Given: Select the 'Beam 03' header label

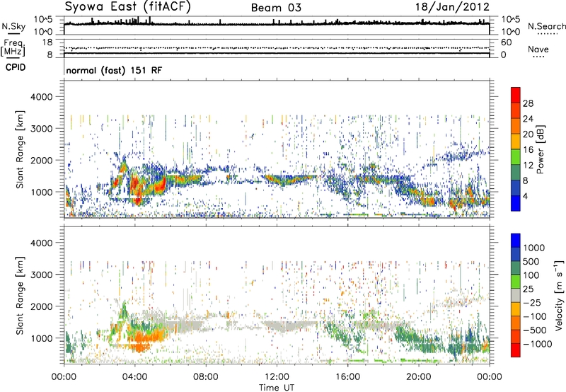Looking at the screenshot, I should point(276,8).
